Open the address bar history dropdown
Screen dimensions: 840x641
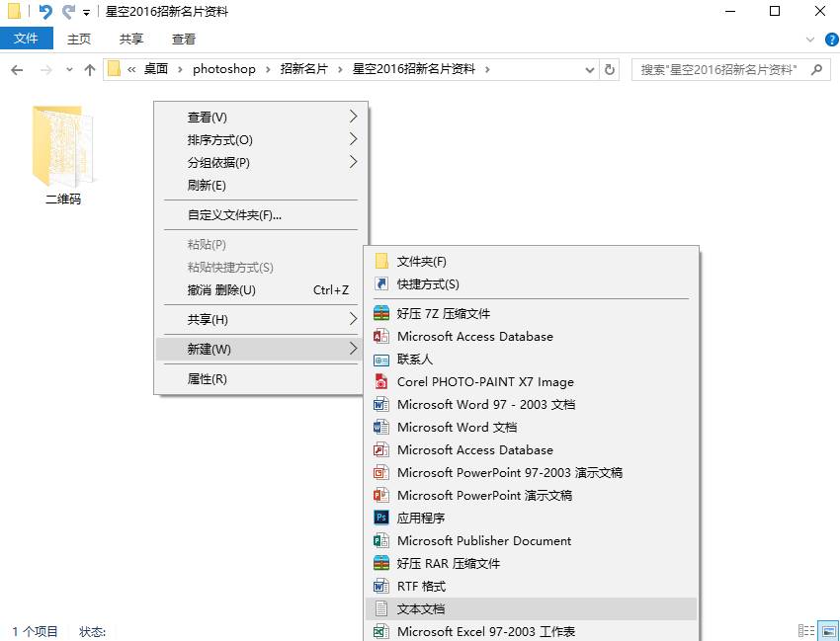click(590, 69)
